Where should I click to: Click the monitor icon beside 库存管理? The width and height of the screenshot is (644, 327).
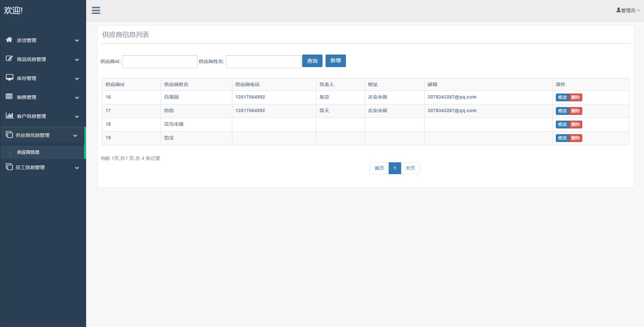pyautogui.click(x=9, y=78)
